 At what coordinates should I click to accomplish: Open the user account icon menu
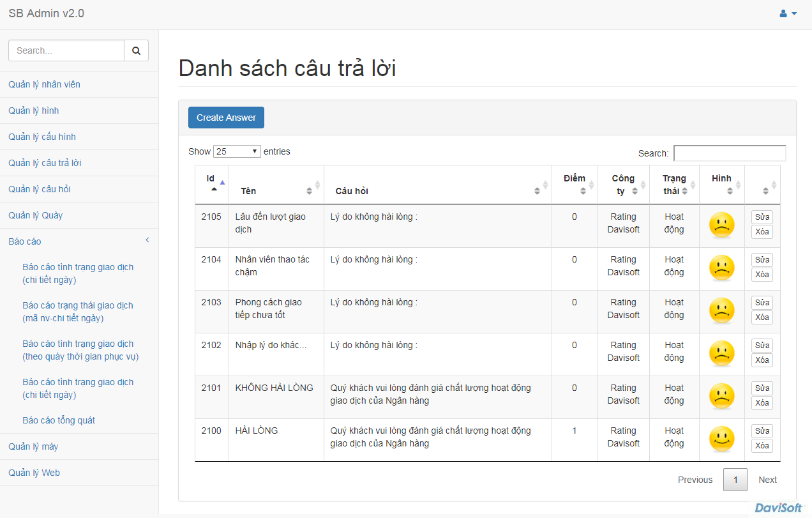coord(788,13)
